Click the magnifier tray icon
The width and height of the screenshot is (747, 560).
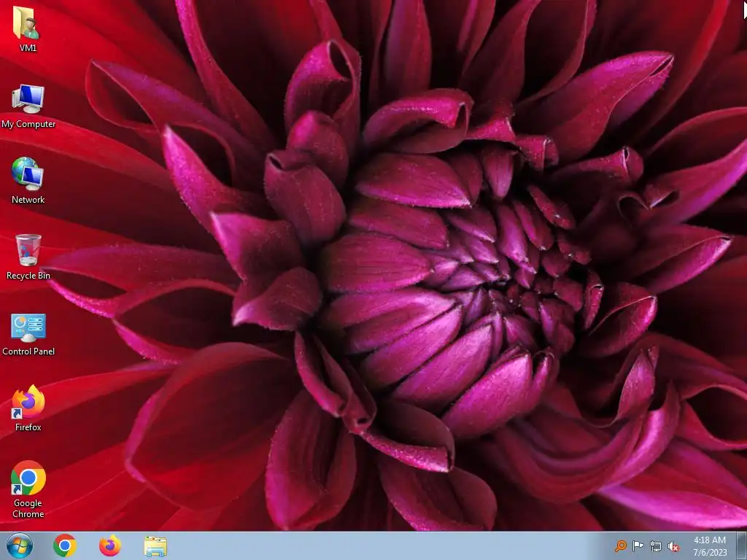(x=620, y=545)
